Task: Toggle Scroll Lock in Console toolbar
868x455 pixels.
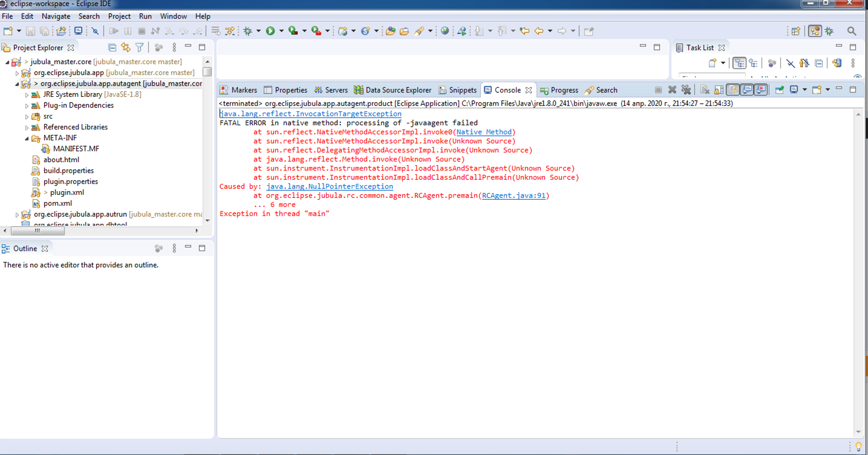Action: pos(719,90)
